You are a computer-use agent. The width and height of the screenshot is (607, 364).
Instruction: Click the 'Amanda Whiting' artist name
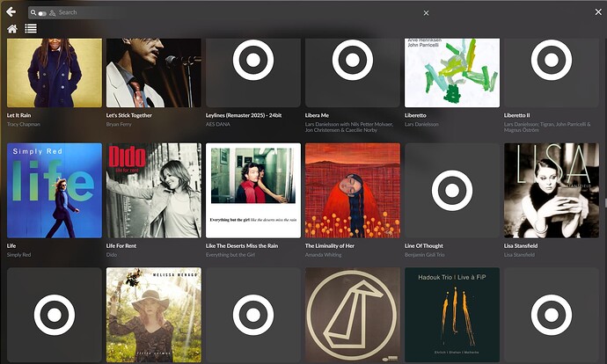point(323,254)
